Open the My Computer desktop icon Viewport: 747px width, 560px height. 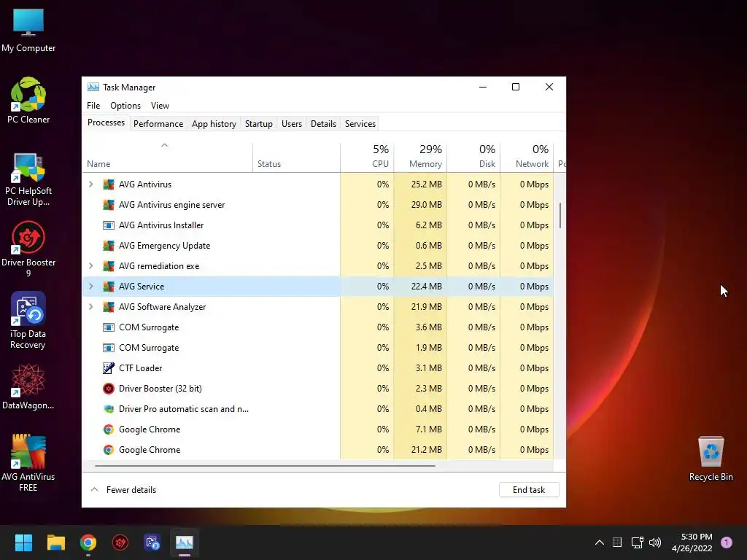(x=28, y=31)
